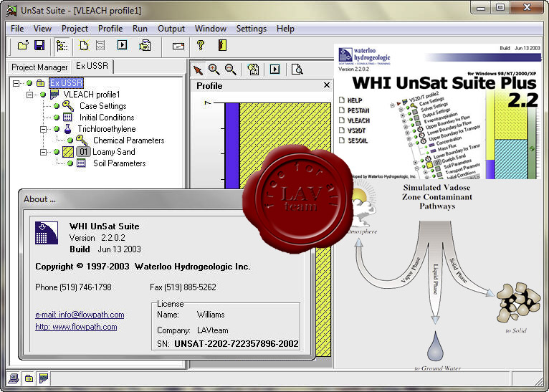Open the www.flowpath.com web link
549x392 pixels.
(76, 327)
